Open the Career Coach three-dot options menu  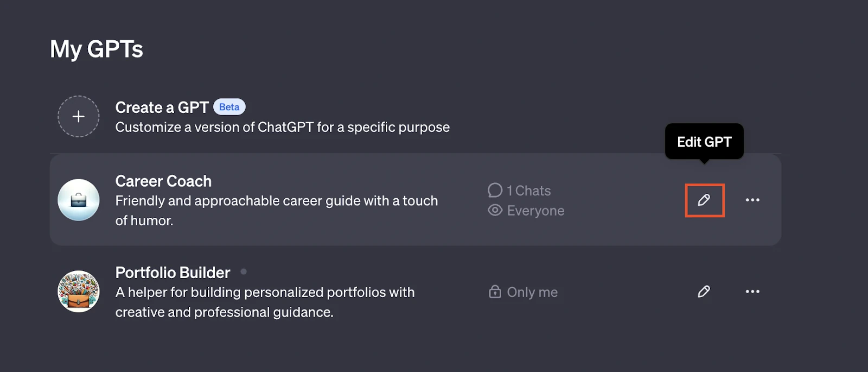click(x=752, y=200)
